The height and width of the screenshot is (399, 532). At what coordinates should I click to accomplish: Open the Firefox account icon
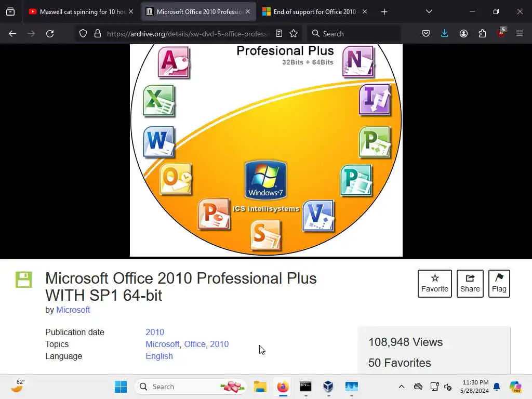[x=463, y=34]
